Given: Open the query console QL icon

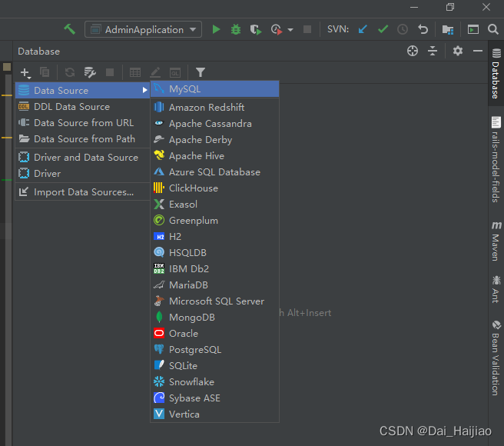Looking at the screenshot, I should coord(175,73).
